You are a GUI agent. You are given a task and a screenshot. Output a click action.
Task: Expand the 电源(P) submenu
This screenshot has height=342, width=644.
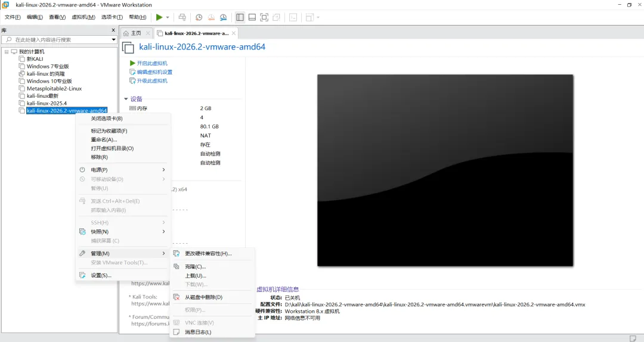pos(123,170)
